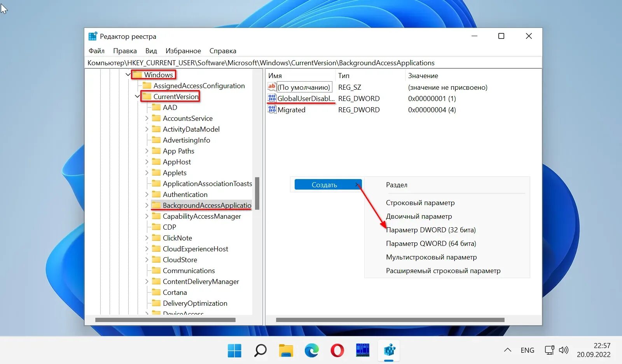Click the DWORD icon beside Migrated

tap(272, 110)
